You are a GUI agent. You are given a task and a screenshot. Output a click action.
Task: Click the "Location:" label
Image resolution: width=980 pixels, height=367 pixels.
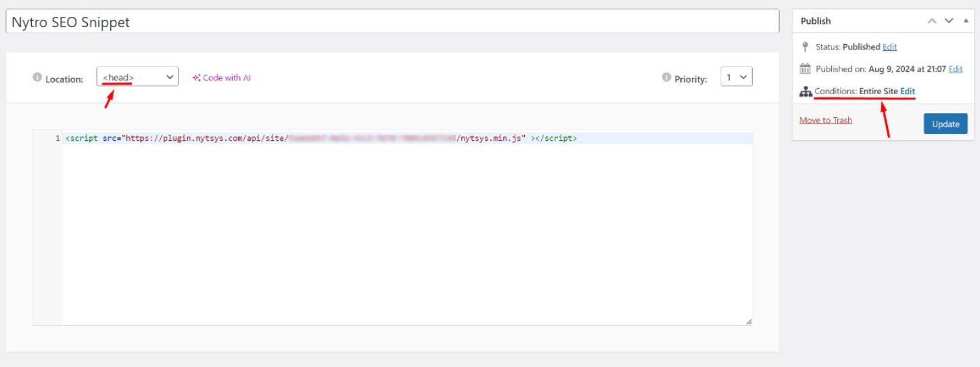tap(64, 79)
